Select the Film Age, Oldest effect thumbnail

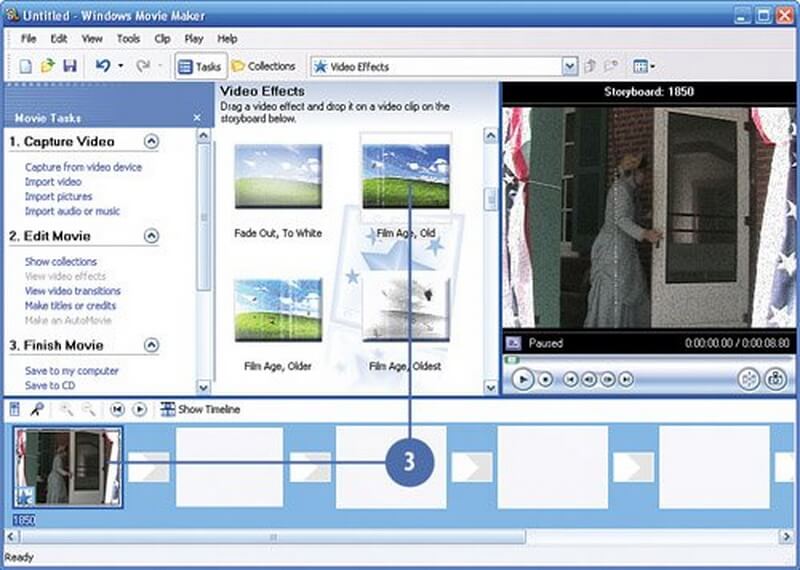click(x=406, y=310)
